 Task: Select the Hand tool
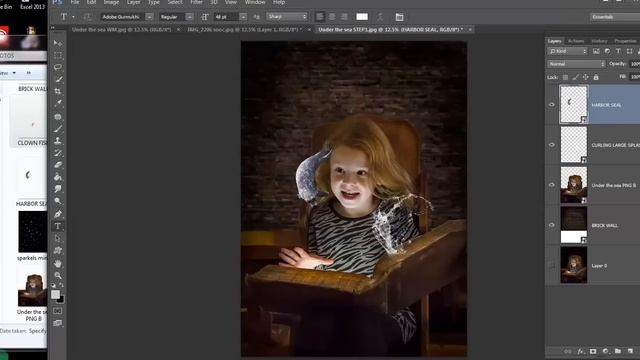coord(58,264)
